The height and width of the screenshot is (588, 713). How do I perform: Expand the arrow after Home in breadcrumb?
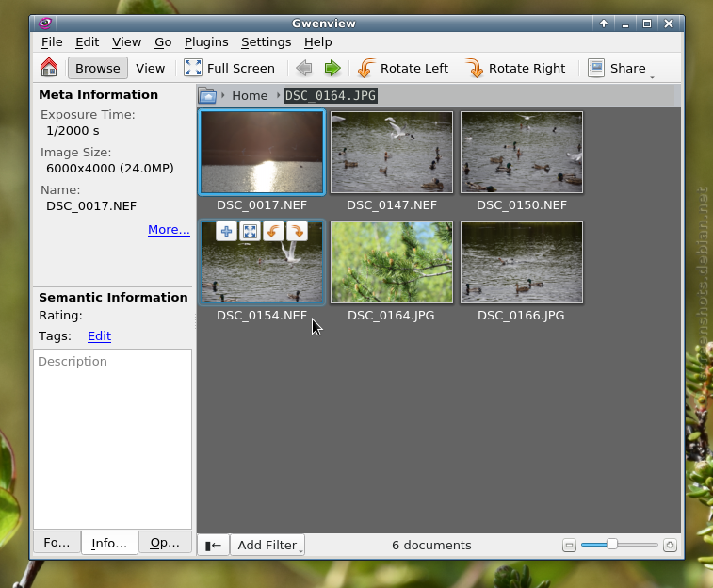tap(278, 95)
